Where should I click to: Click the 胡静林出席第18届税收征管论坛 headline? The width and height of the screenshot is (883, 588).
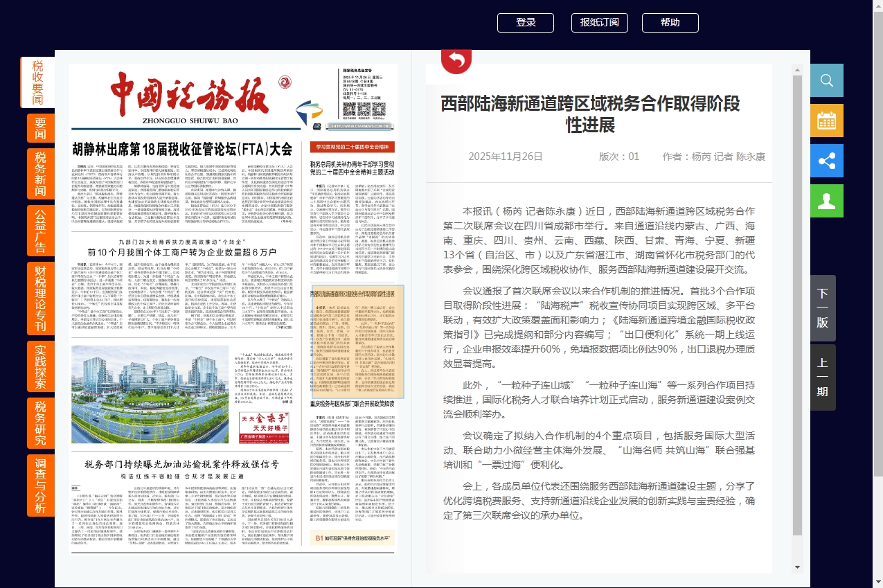click(182, 148)
